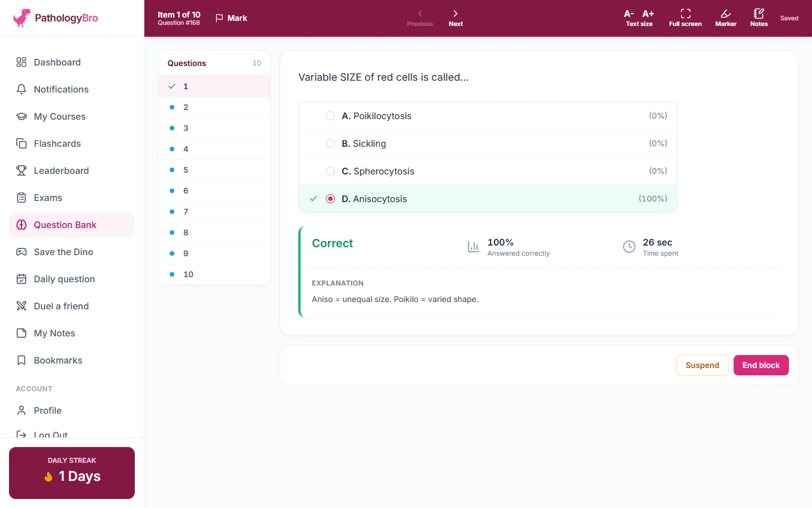Mark this question with the flag
This screenshot has width=812, height=508.
231,18
